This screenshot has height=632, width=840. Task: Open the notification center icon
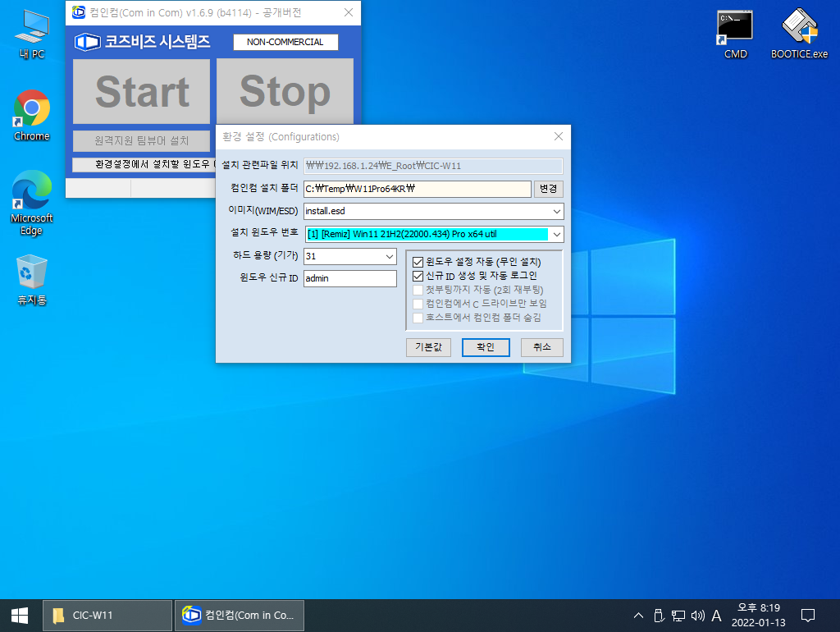[x=807, y=616]
